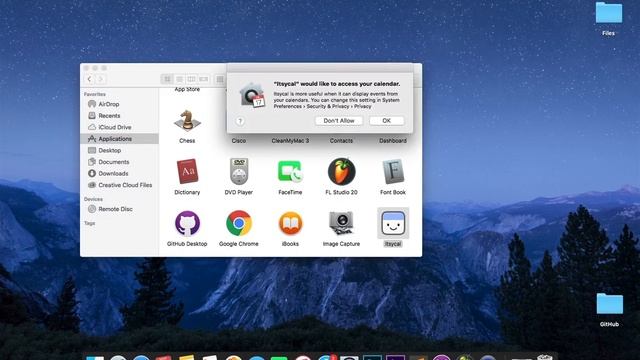Viewport: 640px width, 360px height.
Task: Select the GitHub Desktop app icon
Action: (187, 223)
